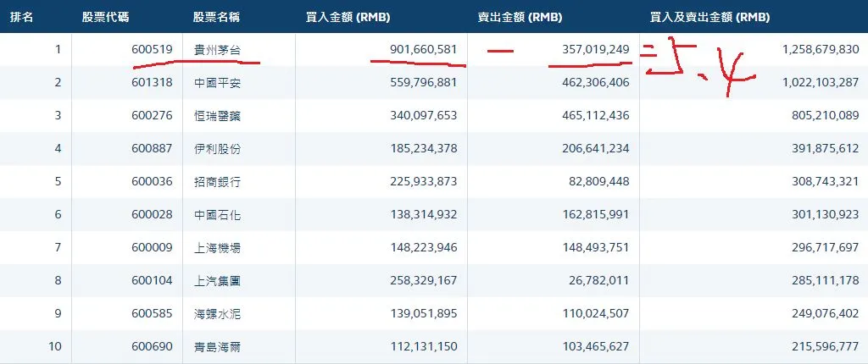The height and width of the screenshot is (364, 868).
Task: Select stock name 招商銀行
Action: (x=216, y=181)
